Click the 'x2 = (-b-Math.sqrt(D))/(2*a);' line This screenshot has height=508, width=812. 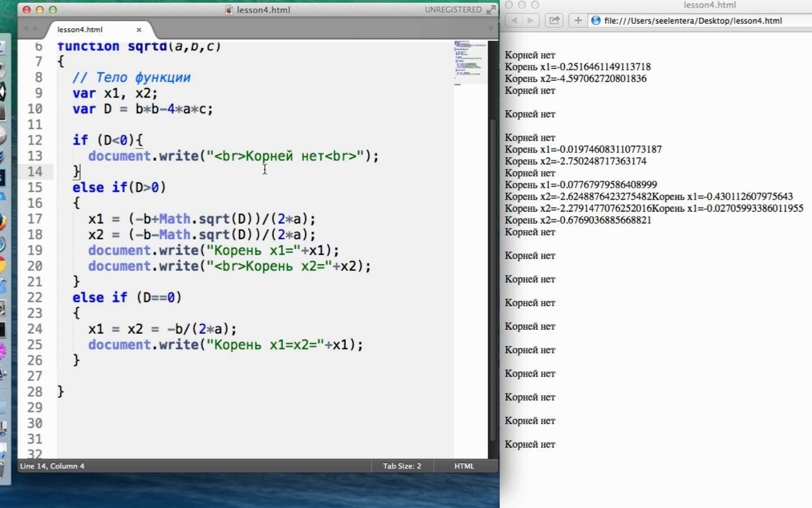point(202,235)
